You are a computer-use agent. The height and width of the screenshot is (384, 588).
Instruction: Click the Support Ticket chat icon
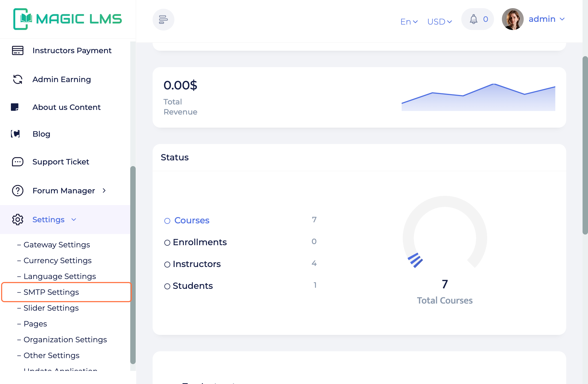(x=18, y=162)
